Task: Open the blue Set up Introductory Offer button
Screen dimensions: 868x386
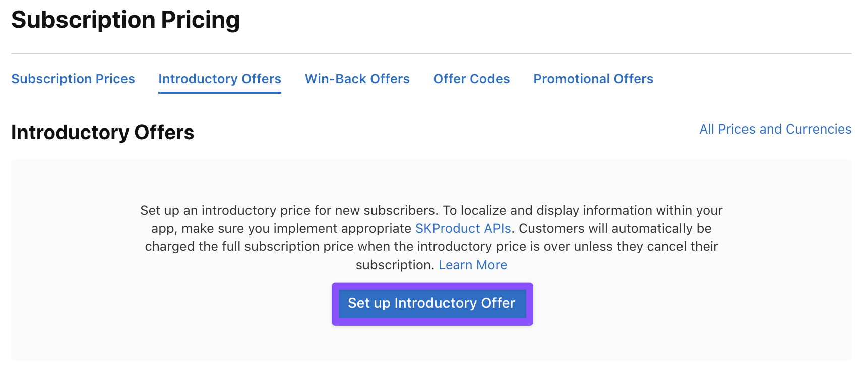Action: tap(431, 303)
